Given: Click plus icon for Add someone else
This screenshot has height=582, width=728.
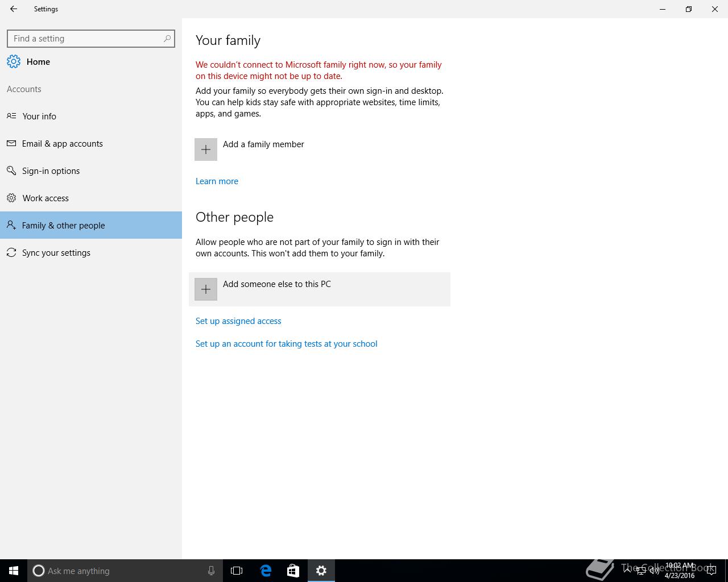Looking at the screenshot, I should pyautogui.click(x=206, y=289).
